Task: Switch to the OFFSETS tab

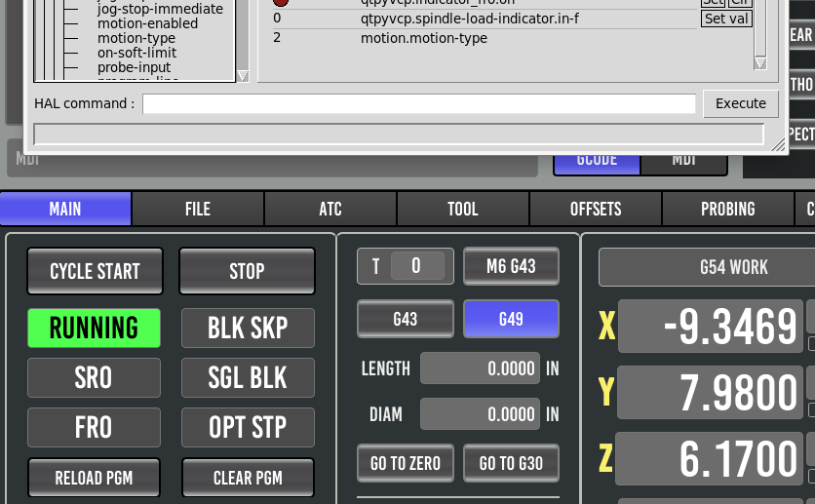Action: (x=596, y=209)
